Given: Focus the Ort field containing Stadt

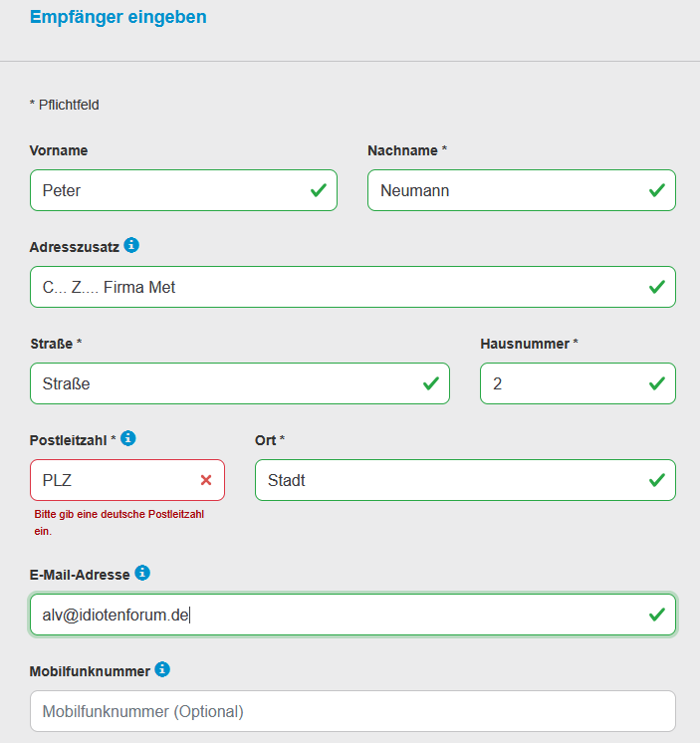Looking at the screenshot, I should click(x=465, y=480).
